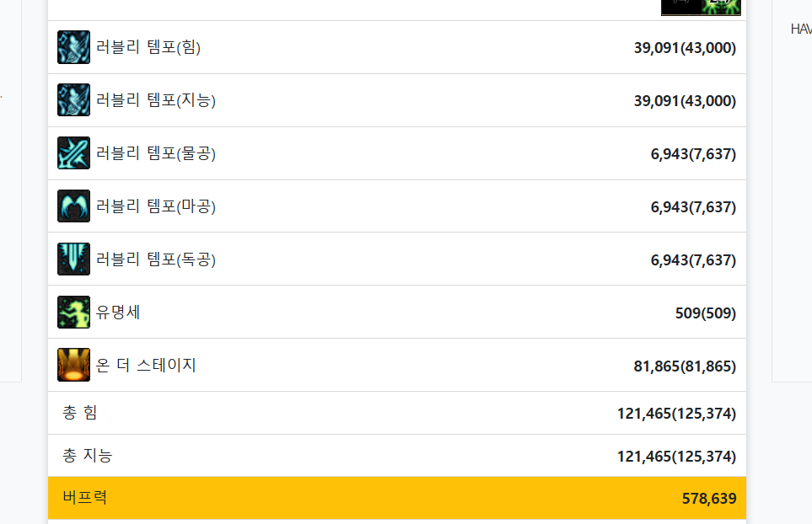Image resolution: width=812 pixels, height=524 pixels.
Task: Click the 유명세 skill name
Action: [x=118, y=313]
